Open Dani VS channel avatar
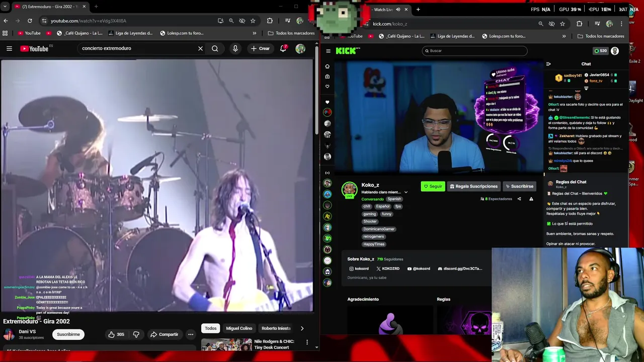This screenshot has height=362, width=644. (x=9, y=334)
